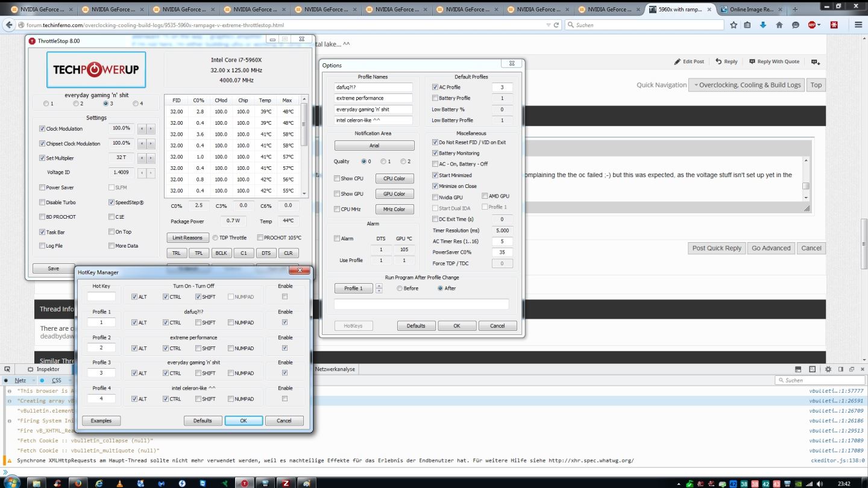This screenshot has width=868, height=488.
Task: Open the GPU Color picker button
Action: pyautogui.click(x=395, y=194)
